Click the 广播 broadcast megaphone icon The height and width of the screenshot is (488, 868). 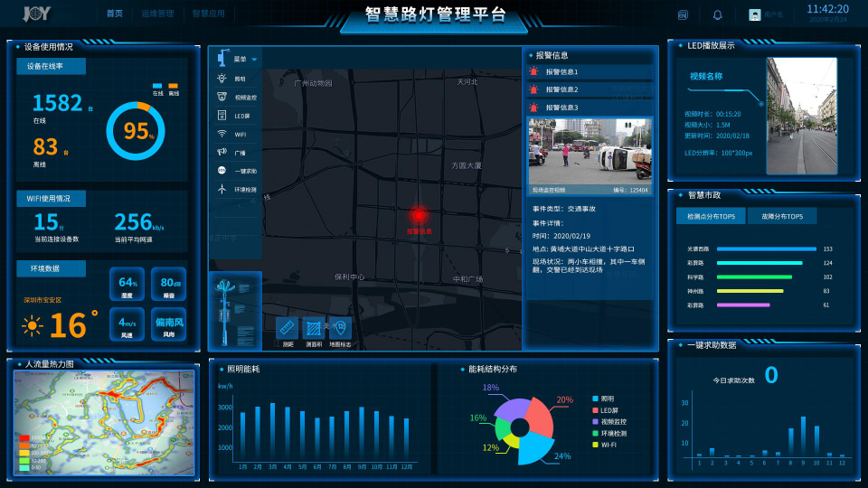222,153
